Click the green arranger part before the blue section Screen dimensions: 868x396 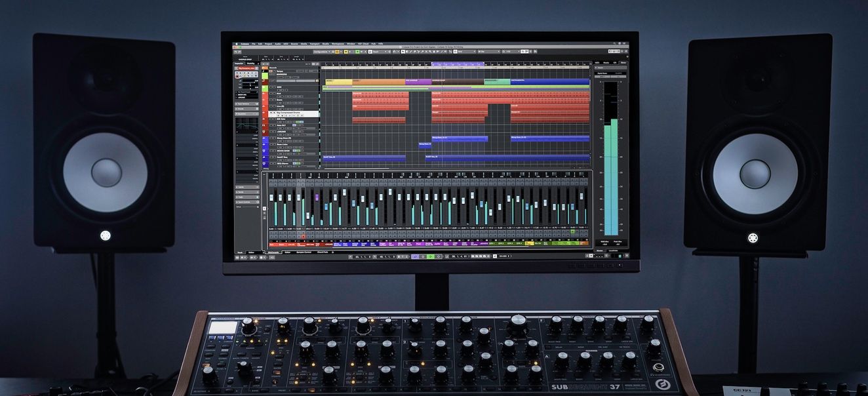(497, 82)
